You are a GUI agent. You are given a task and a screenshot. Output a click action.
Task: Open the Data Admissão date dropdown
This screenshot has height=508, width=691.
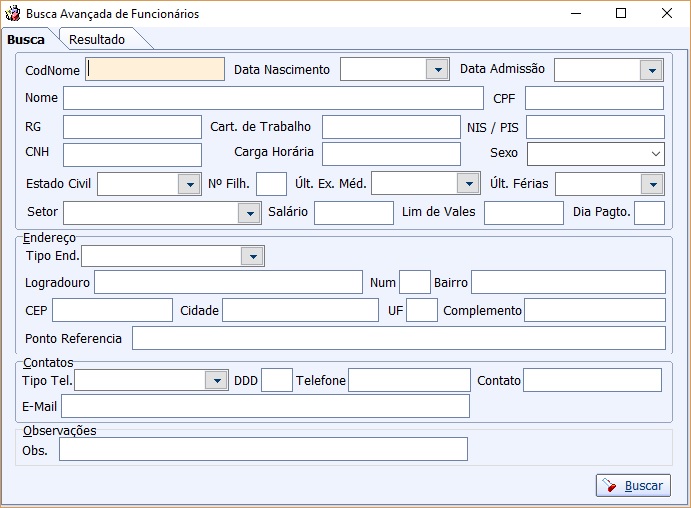pyautogui.click(x=652, y=70)
